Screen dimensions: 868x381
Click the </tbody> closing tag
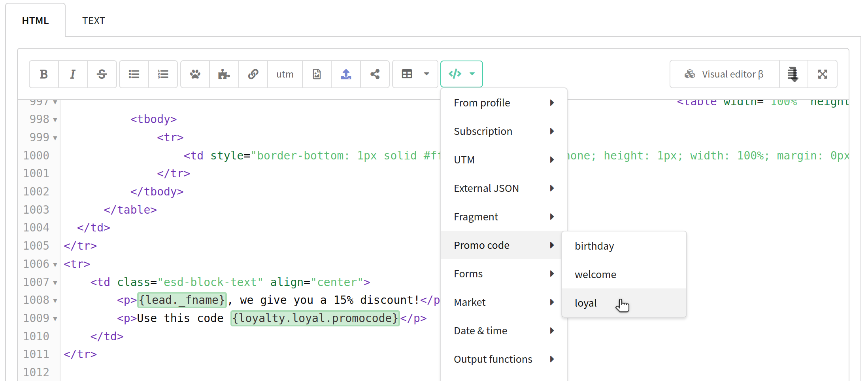157,191
